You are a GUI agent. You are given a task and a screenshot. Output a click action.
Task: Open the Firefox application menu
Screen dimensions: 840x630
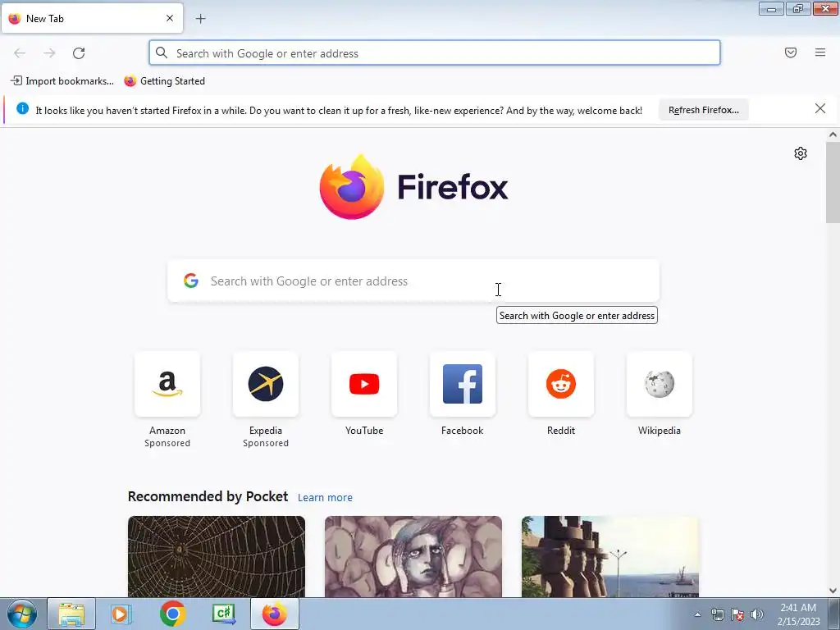pos(820,52)
